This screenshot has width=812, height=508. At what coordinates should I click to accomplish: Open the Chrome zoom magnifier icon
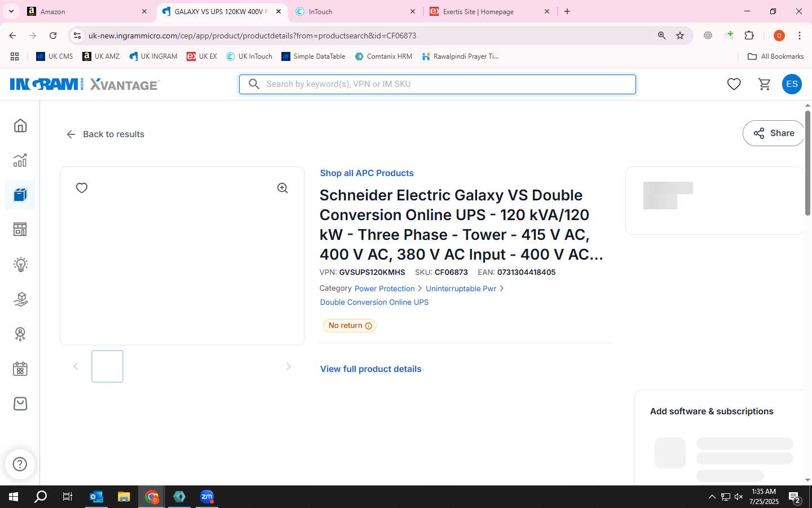point(662,36)
